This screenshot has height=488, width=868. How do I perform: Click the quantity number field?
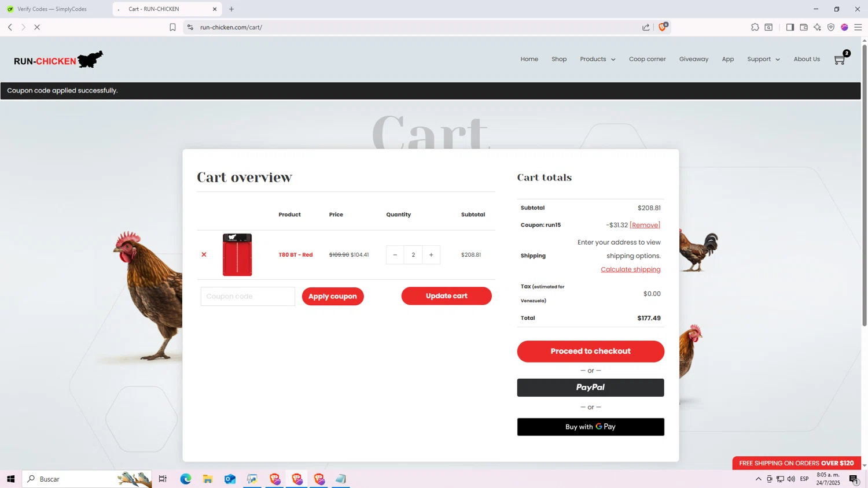[413, 255]
